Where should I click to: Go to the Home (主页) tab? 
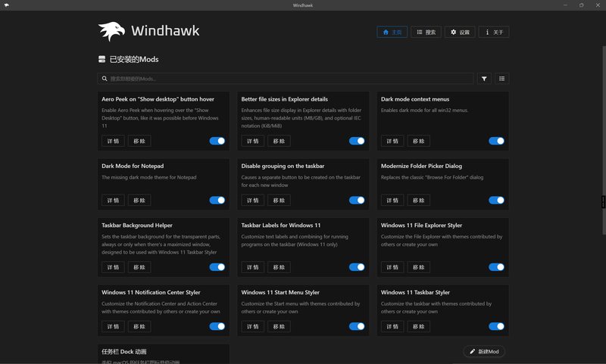tap(392, 32)
